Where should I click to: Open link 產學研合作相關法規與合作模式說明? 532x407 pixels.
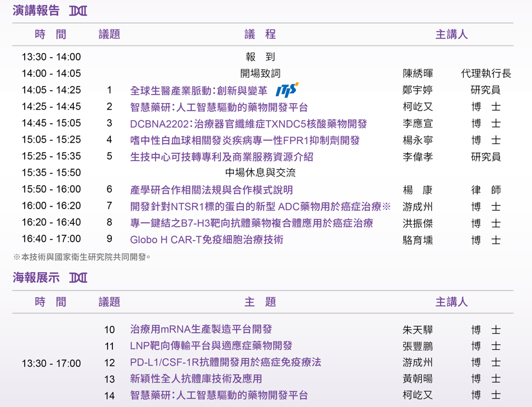click(x=211, y=190)
